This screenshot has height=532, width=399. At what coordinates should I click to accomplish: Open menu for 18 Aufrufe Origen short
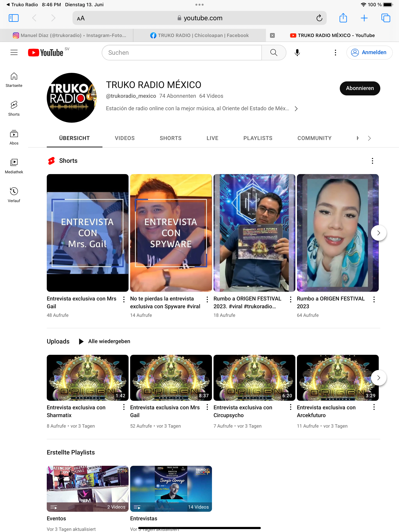290,299
